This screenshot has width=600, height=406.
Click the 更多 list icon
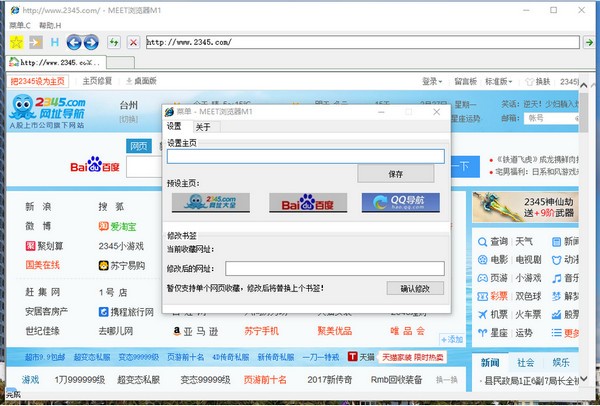pyautogui.click(x=556, y=333)
